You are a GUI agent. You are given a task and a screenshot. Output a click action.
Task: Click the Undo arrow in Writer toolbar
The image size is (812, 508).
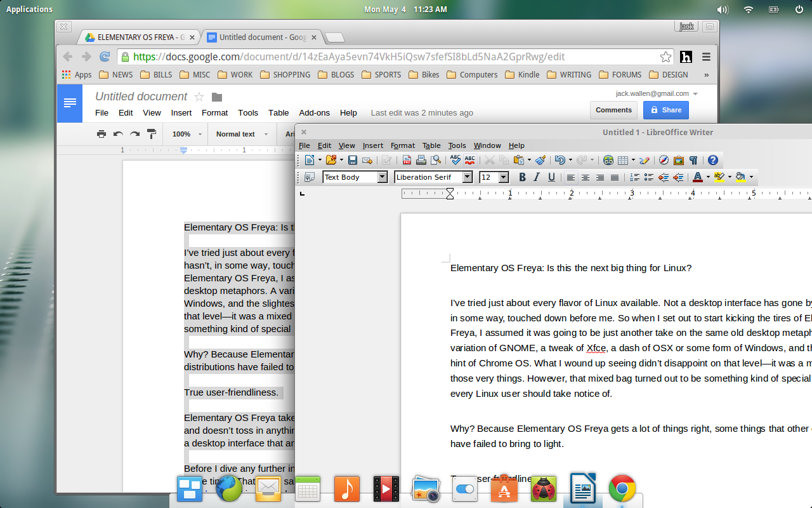pos(560,160)
